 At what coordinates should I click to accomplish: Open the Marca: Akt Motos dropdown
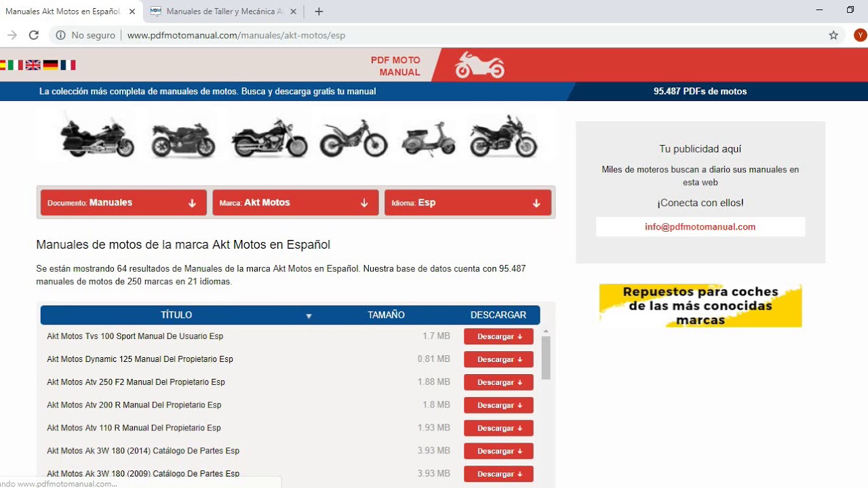pyautogui.click(x=296, y=203)
